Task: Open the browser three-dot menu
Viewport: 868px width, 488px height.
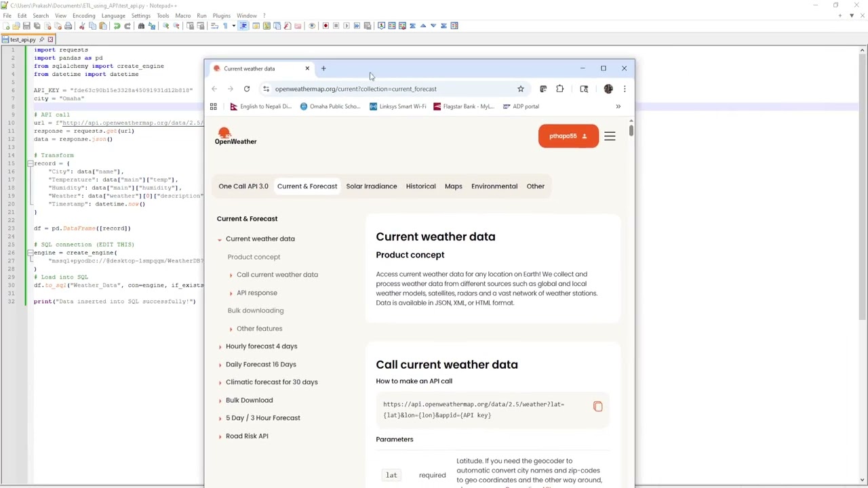Action: coord(625,89)
